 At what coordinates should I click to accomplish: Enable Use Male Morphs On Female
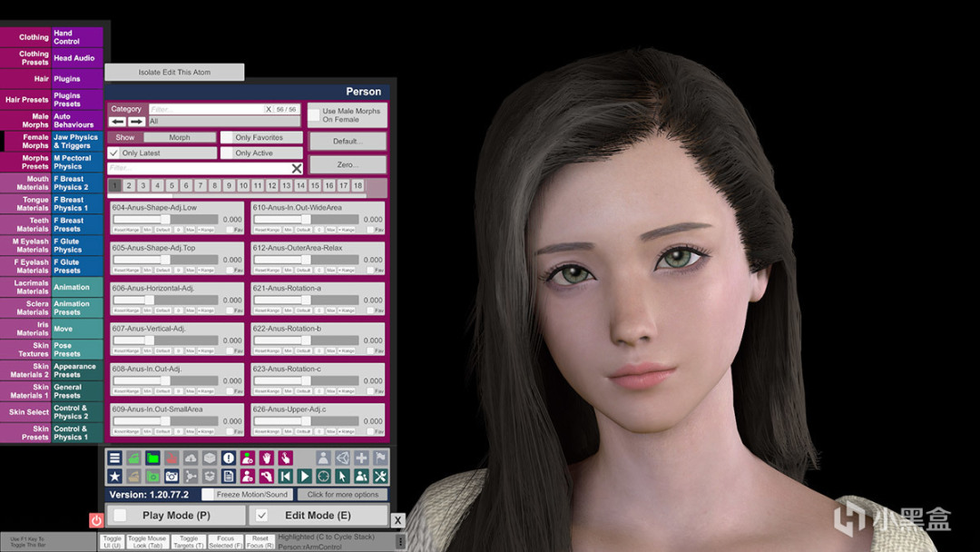point(314,115)
